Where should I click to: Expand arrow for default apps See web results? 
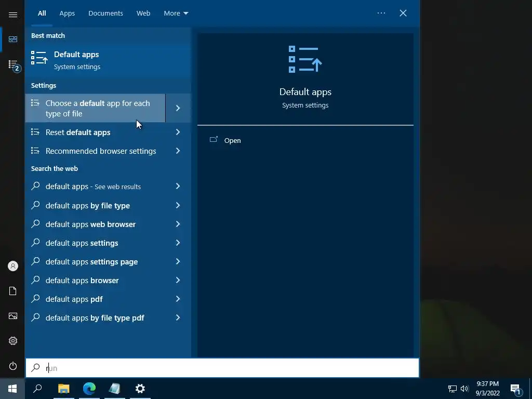[178, 186]
